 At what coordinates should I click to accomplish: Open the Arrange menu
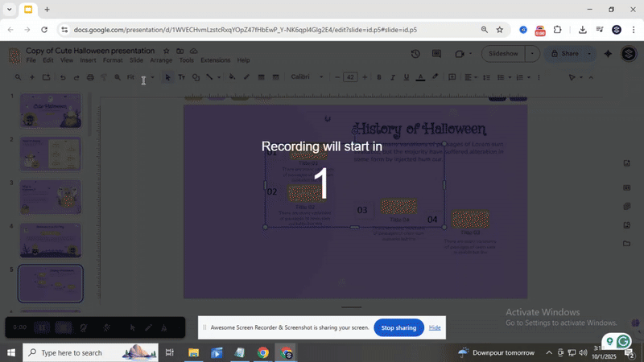click(x=161, y=60)
